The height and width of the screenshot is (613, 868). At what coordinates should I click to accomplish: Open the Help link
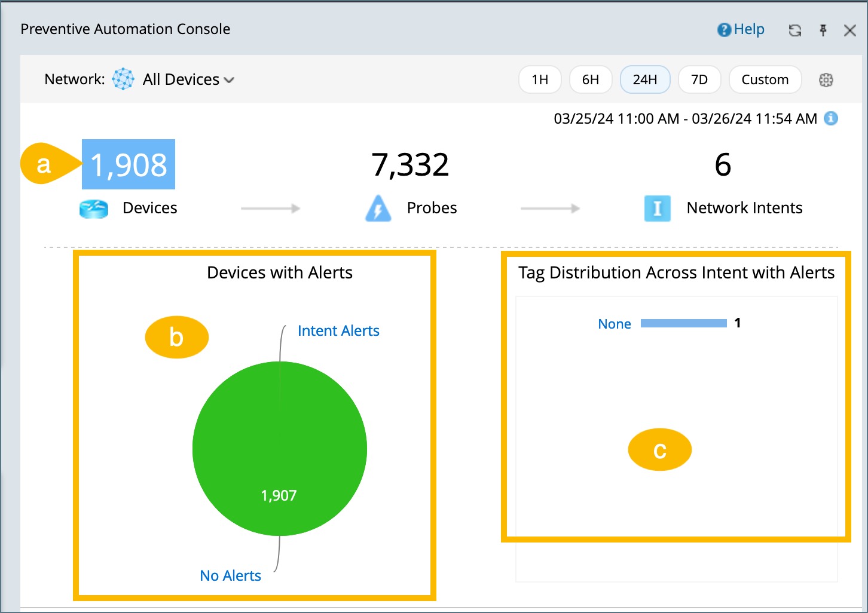741,29
